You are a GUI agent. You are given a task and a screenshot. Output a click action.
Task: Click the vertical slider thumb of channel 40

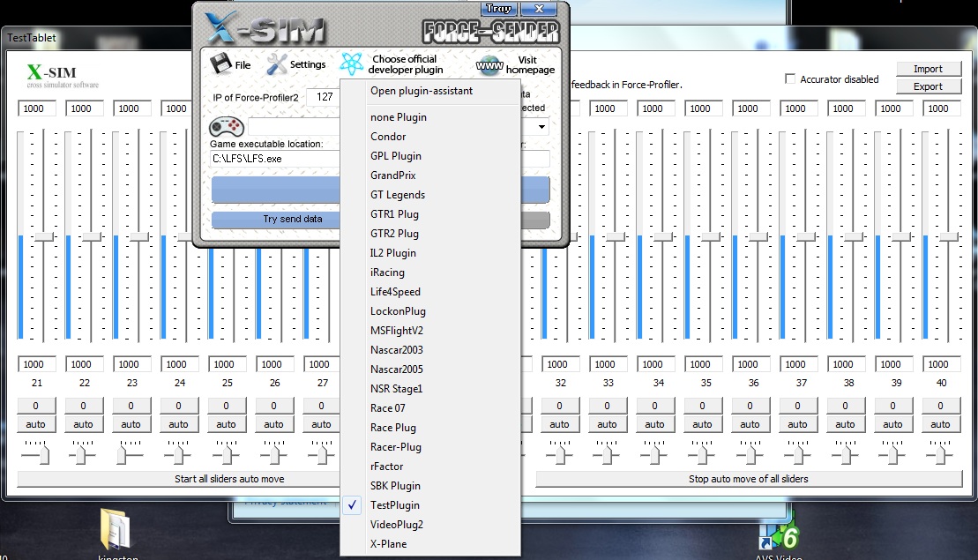949,237
